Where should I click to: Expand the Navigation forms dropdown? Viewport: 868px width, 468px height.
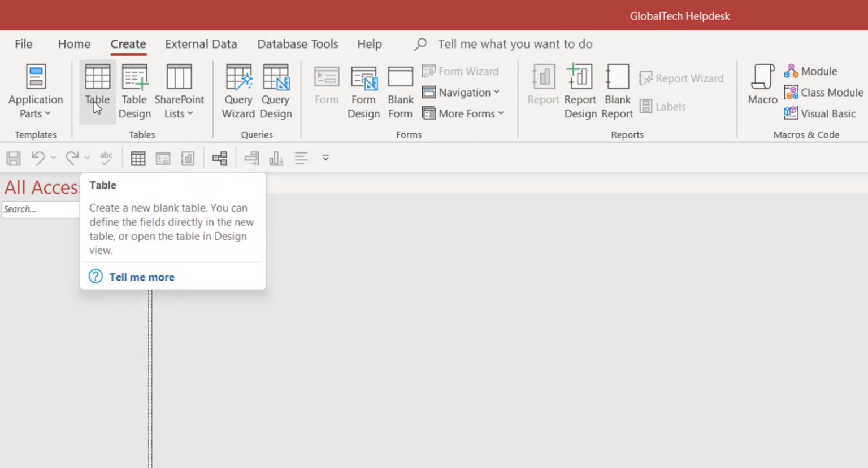[462, 92]
